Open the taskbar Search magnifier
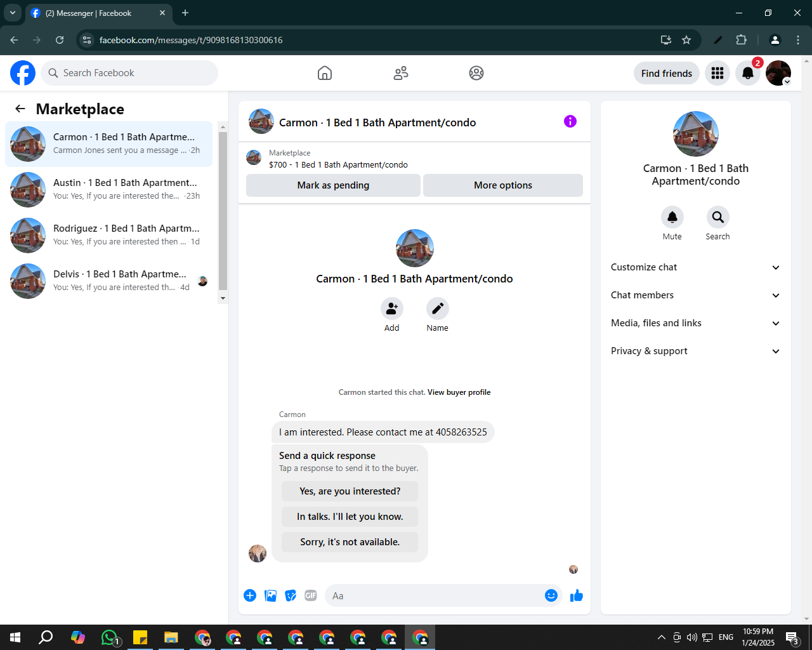The height and width of the screenshot is (650, 812). [46, 637]
